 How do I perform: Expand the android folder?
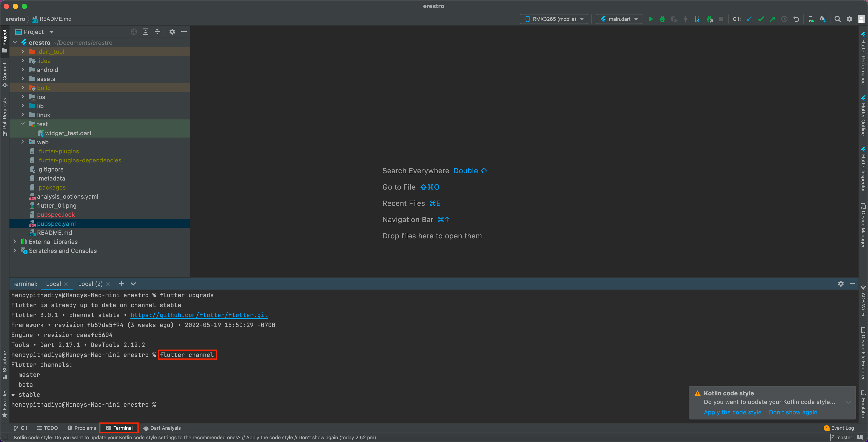coord(23,69)
